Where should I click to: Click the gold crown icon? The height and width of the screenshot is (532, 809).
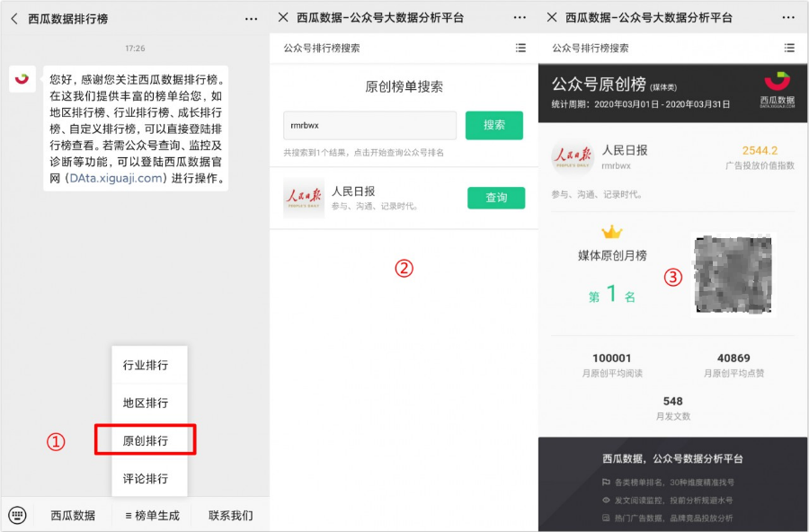(612, 232)
